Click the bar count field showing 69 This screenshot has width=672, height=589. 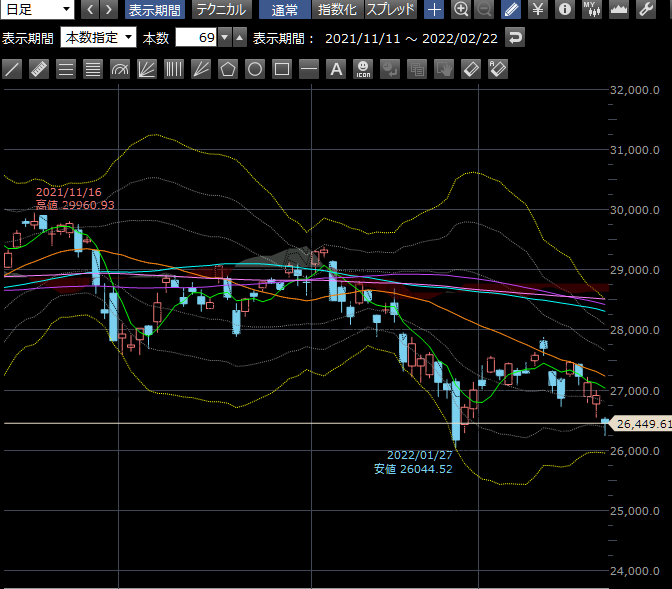[196, 38]
